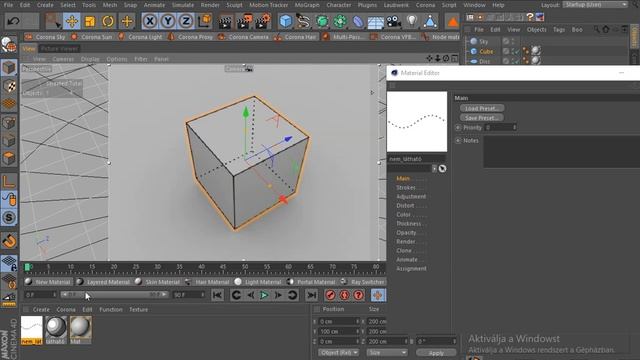640x360 pixels.
Task: Click stepper on Priority field
Action: click(x=514, y=128)
